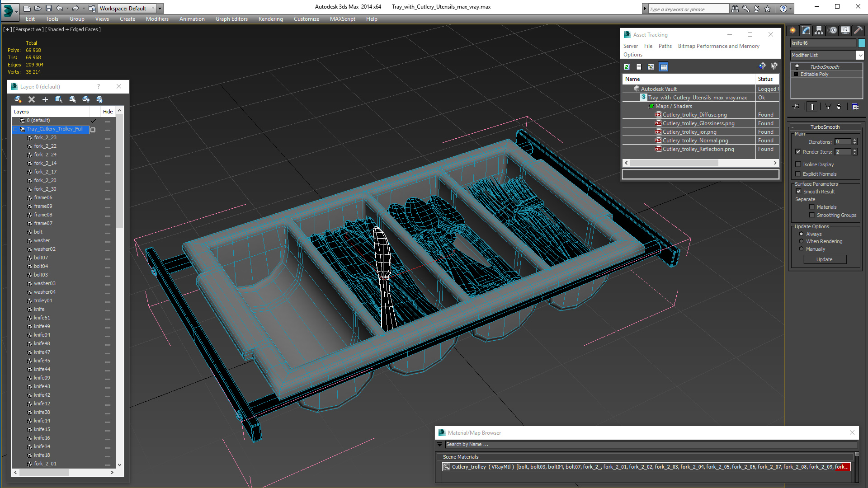Open the Motion command panel tab
This screenshot has width=868, height=488.
tap(833, 30)
